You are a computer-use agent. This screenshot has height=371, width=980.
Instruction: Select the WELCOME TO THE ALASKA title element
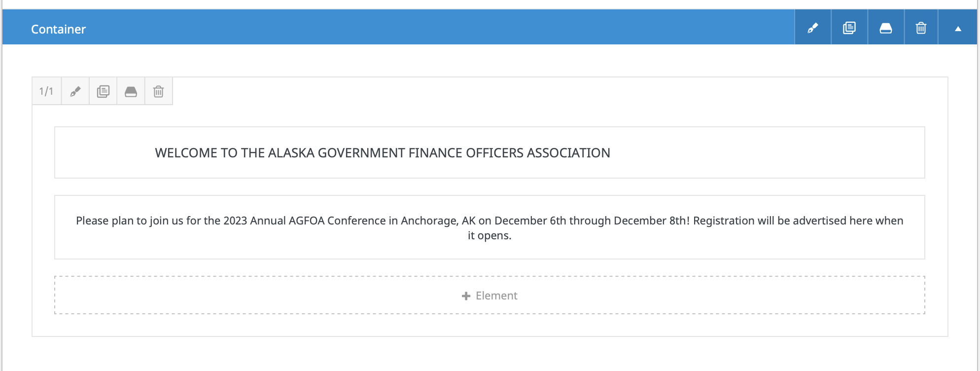click(490, 152)
